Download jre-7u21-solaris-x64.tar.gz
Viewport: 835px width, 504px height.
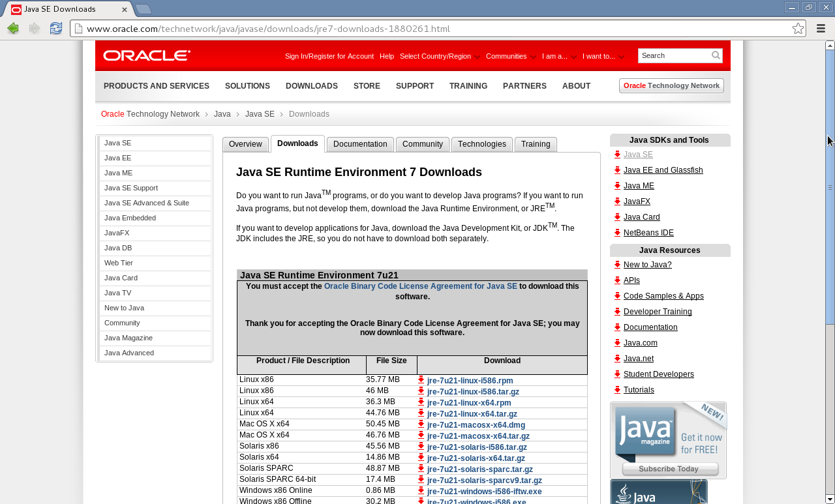pyautogui.click(x=476, y=458)
